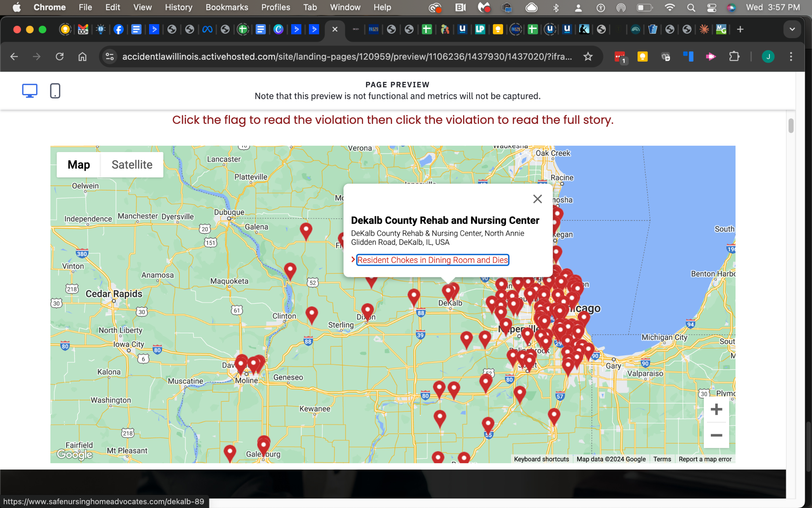View site information icon in address bar
Viewport: 812px width, 508px height.
pyautogui.click(x=110, y=57)
